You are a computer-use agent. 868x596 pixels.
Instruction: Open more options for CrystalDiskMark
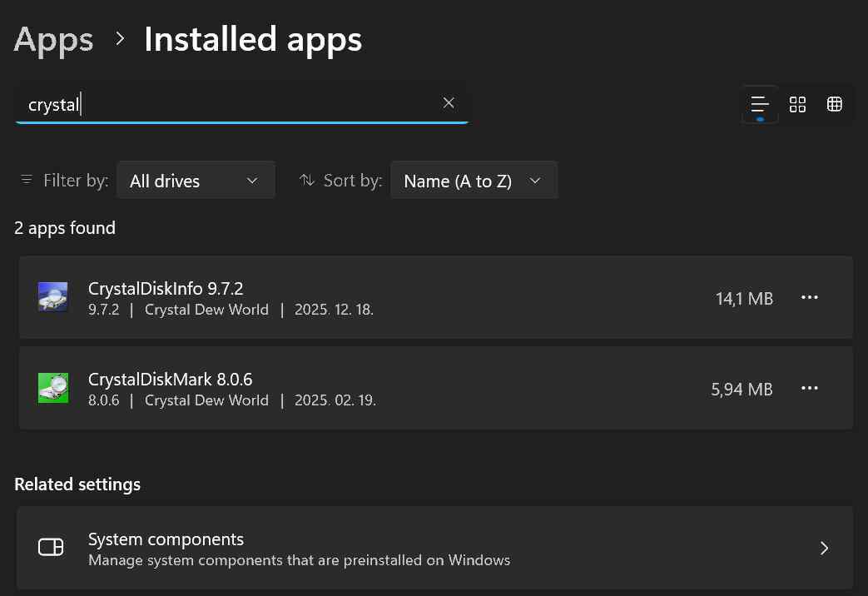point(809,389)
